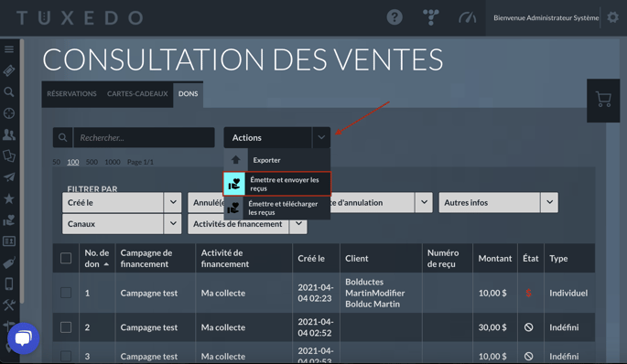The height and width of the screenshot is (364, 627).
Task: Check the box for donation number 2
Action: (66, 327)
